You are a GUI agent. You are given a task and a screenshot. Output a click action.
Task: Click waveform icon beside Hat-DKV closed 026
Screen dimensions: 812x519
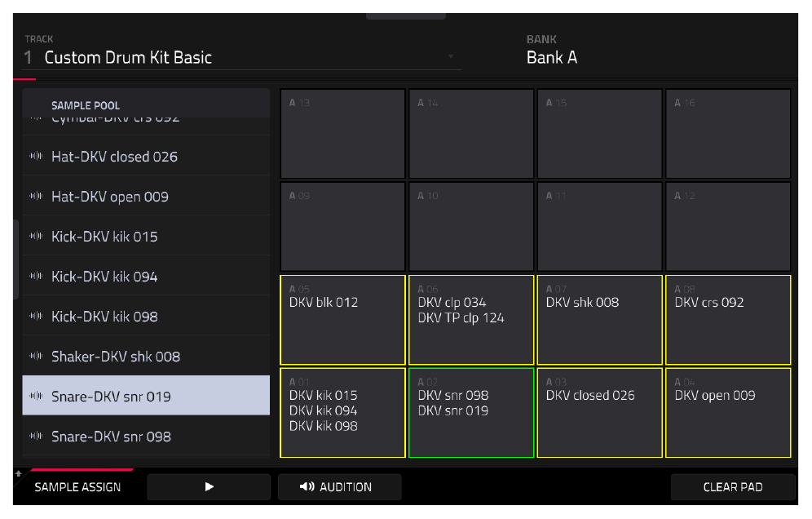coord(36,156)
